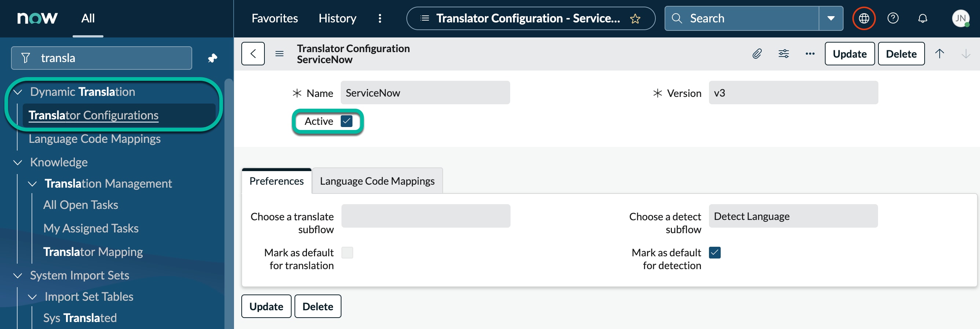Open more menus via vertical ellipsis

(380, 18)
